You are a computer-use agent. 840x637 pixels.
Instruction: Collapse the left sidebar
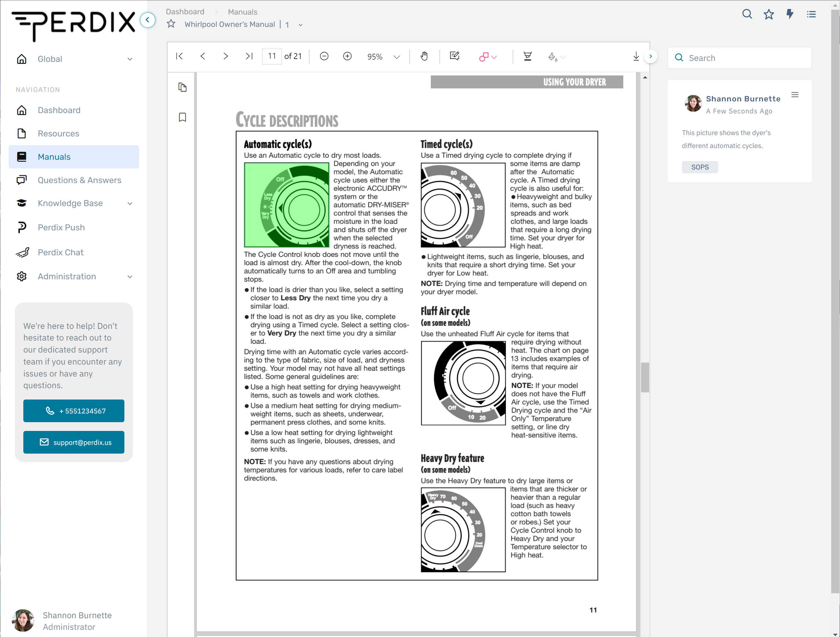147,20
